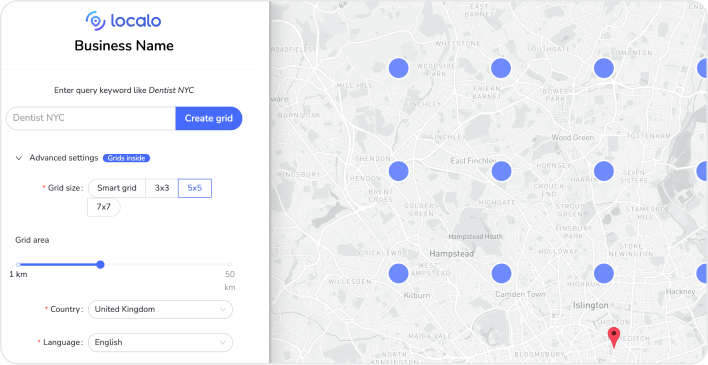The image size is (708, 365).
Task: Open the Country dropdown showing United Kingdom
Action: click(x=160, y=309)
